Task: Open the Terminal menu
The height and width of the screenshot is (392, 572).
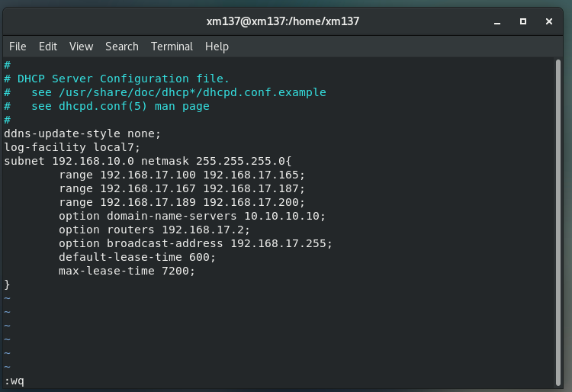Action: coord(172,47)
